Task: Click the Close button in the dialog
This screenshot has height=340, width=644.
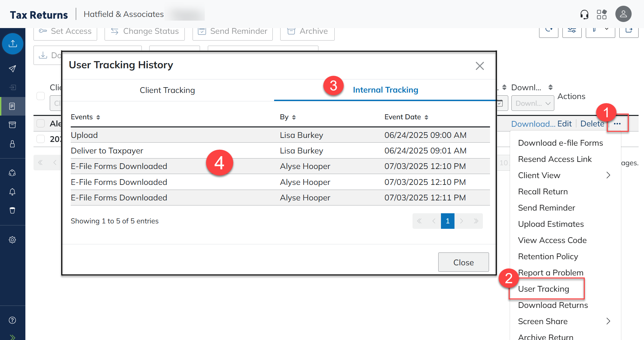Action: (x=463, y=262)
